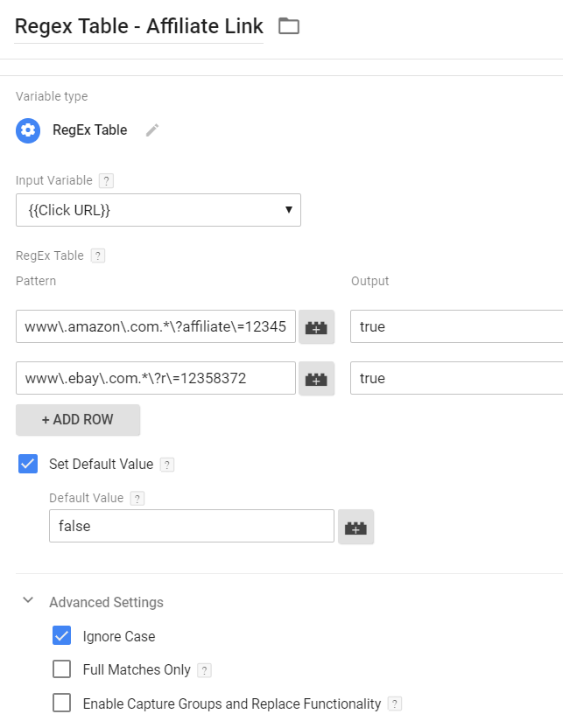Disable the Ignore Case checkbox
The width and height of the screenshot is (563, 728).
(x=62, y=635)
